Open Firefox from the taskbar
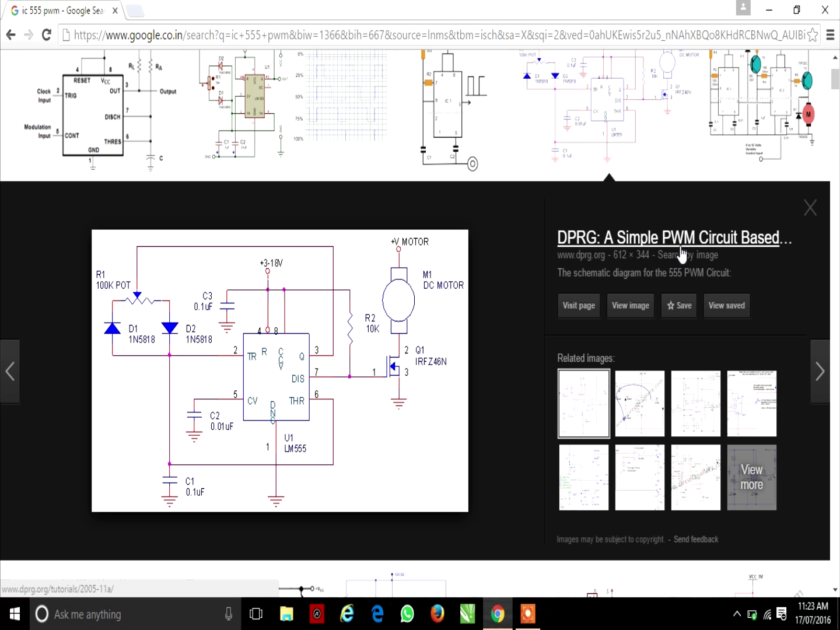Viewport: 840px width, 630px height. pyautogui.click(x=437, y=614)
